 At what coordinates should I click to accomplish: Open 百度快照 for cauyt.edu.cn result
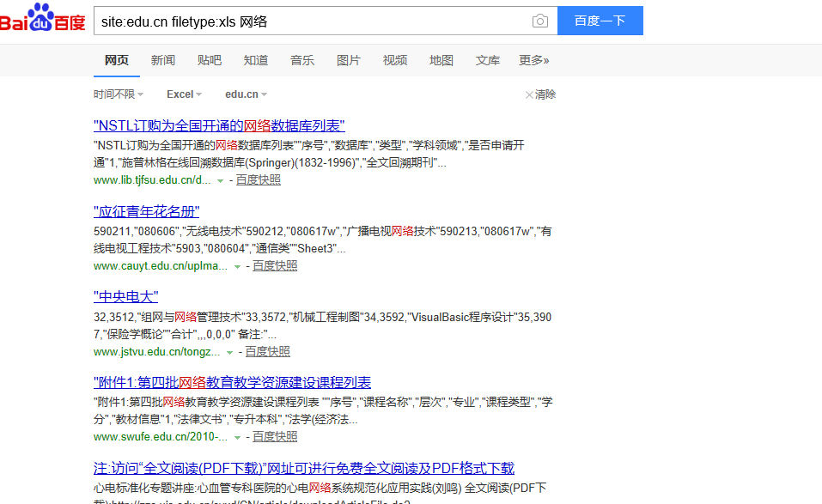click(275, 266)
